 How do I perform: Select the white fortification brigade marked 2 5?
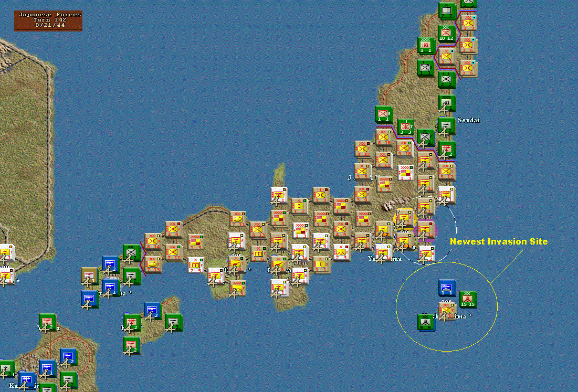[x=196, y=265]
